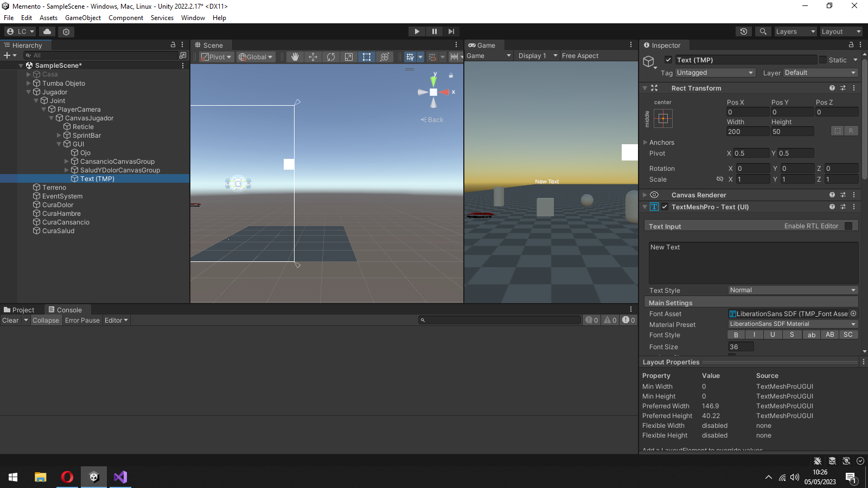The image size is (868, 488).
Task: Uncheck the Text (TMP) active checkbox
Action: point(668,60)
